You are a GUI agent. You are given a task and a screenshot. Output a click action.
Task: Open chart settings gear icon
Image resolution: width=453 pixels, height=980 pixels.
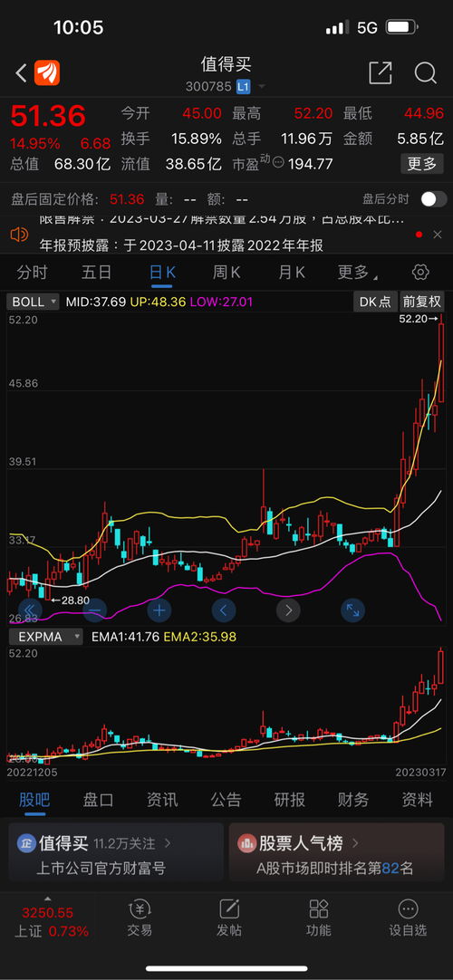click(420, 273)
